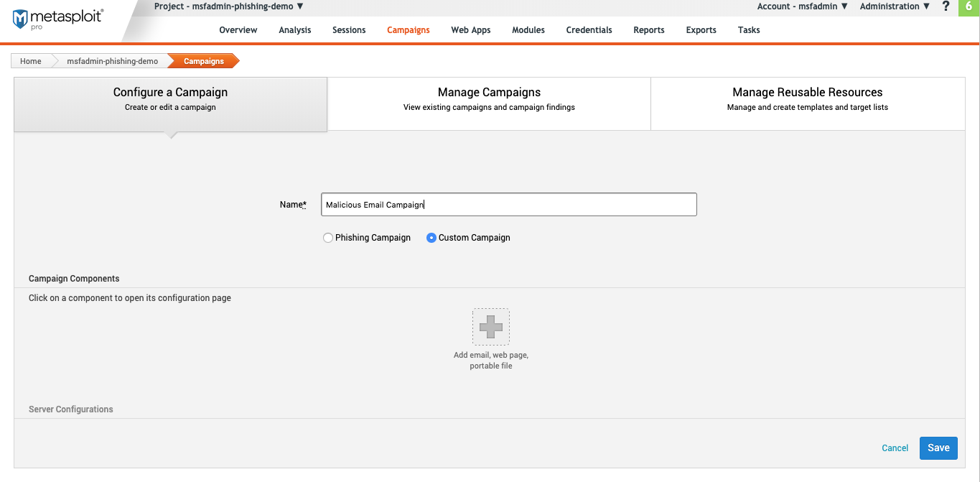
Task: Open the Sessions menu item
Action: pos(349,30)
